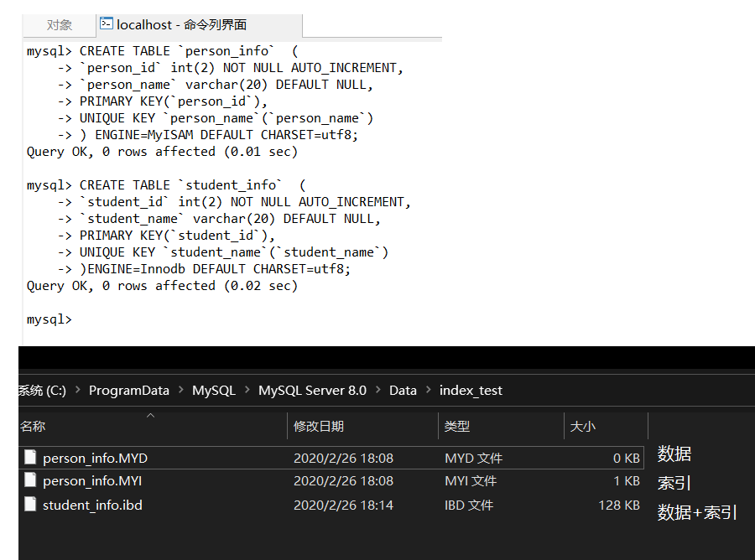Click the index_test breadcrumb segment
The height and width of the screenshot is (560, 755).
click(x=471, y=391)
